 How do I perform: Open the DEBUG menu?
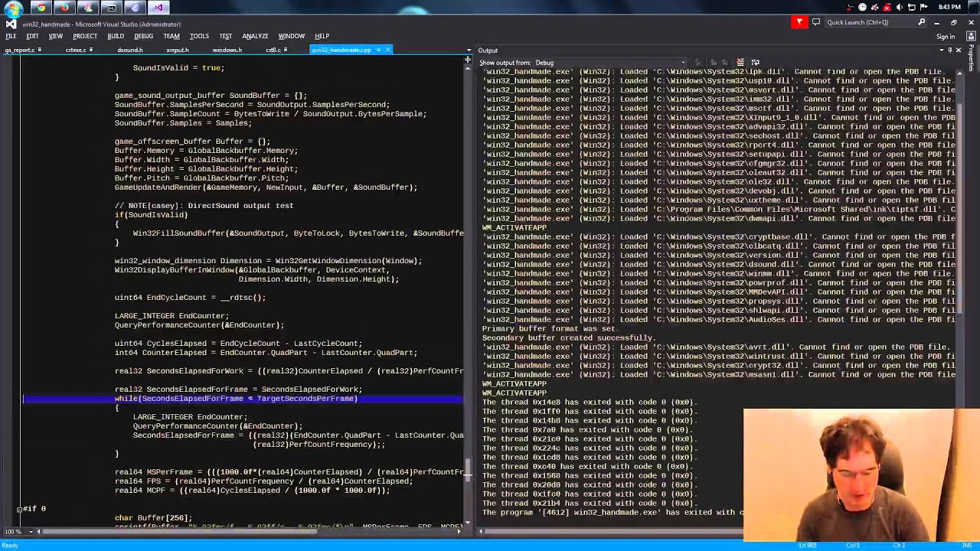pyautogui.click(x=143, y=36)
